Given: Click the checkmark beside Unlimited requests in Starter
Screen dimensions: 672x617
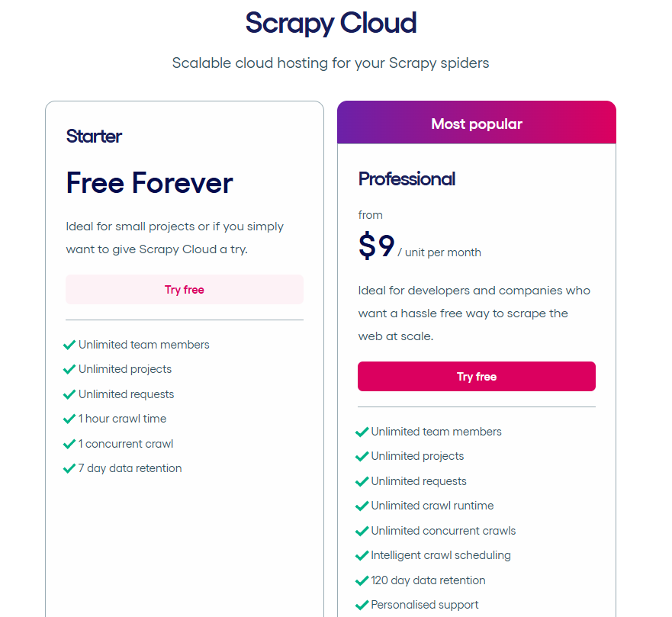Looking at the screenshot, I should [x=69, y=394].
